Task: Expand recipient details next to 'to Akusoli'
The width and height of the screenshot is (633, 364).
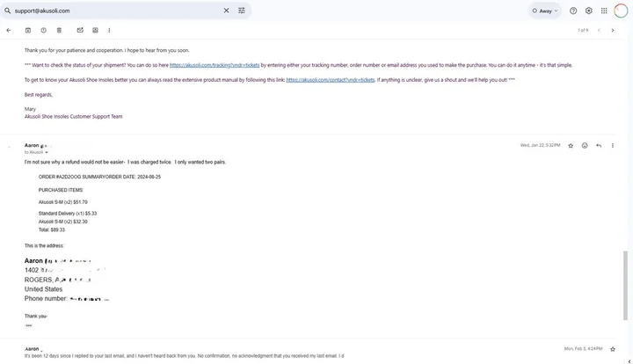Action: point(47,153)
